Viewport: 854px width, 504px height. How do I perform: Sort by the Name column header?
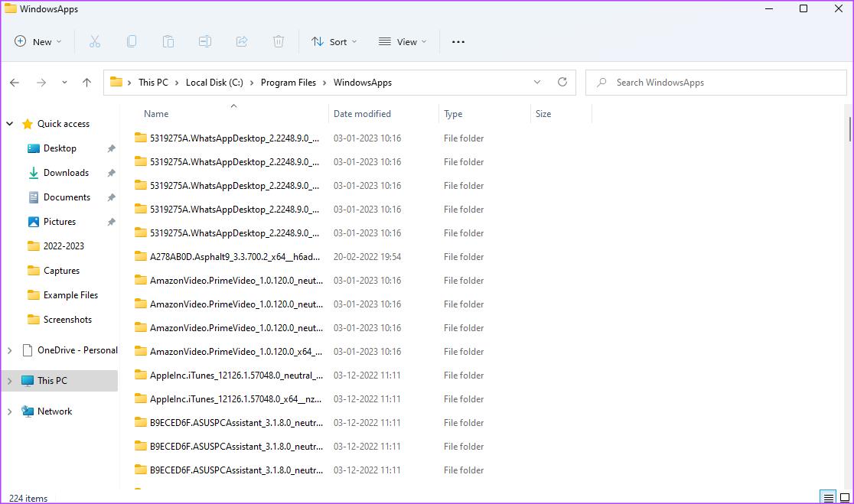pyautogui.click(x=156, y=114)
